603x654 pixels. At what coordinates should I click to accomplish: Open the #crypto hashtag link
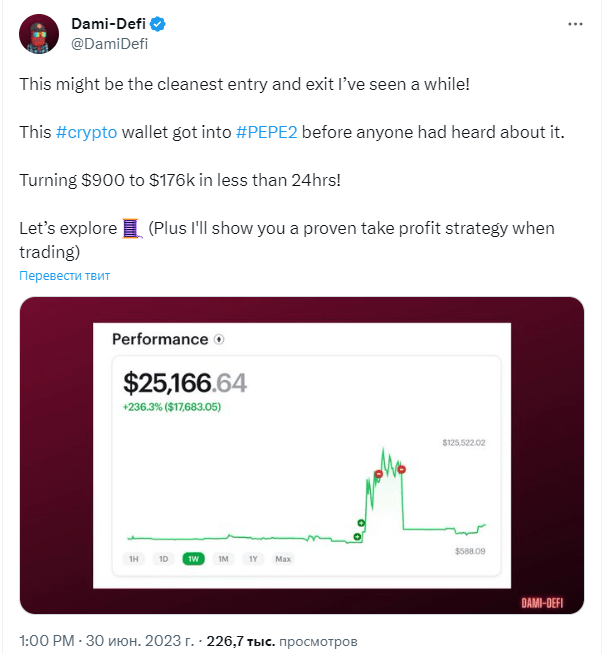click(86, 132)
